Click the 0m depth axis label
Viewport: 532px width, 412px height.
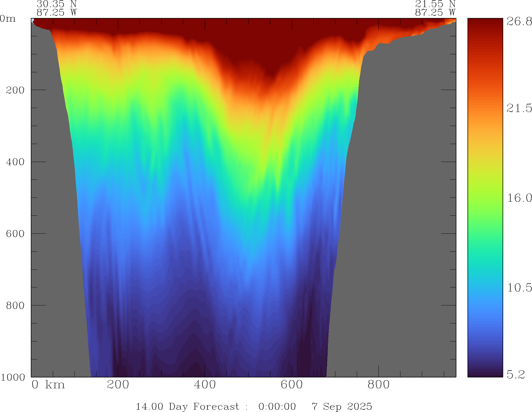(x=8, y=19)
